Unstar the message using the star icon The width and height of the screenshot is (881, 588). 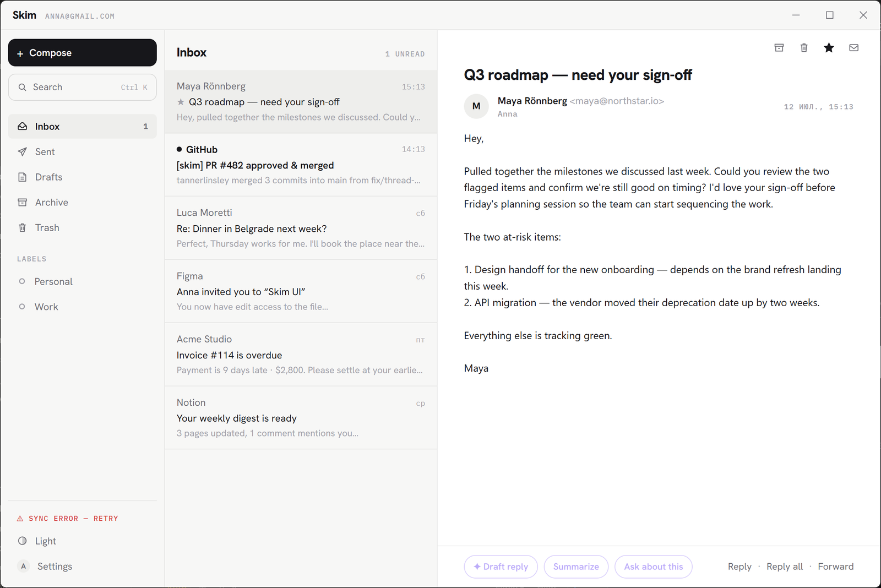(829, 48)
